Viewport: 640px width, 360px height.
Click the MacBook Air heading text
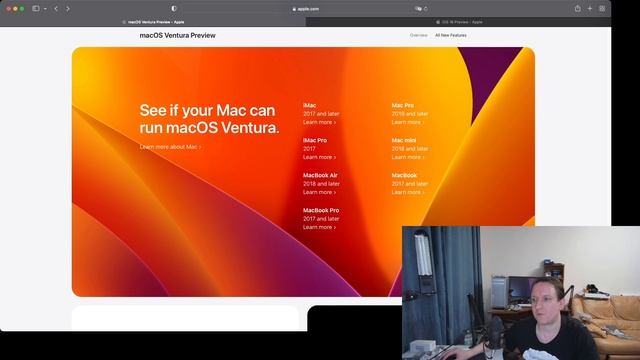(x=320, y=176)
